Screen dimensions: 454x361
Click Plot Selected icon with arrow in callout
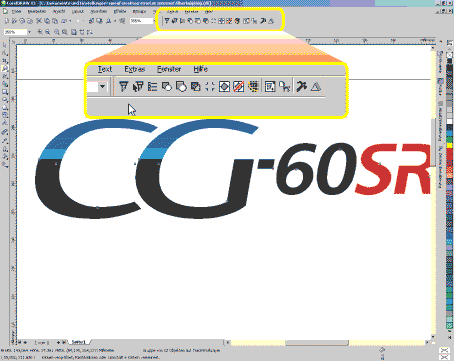138,87
